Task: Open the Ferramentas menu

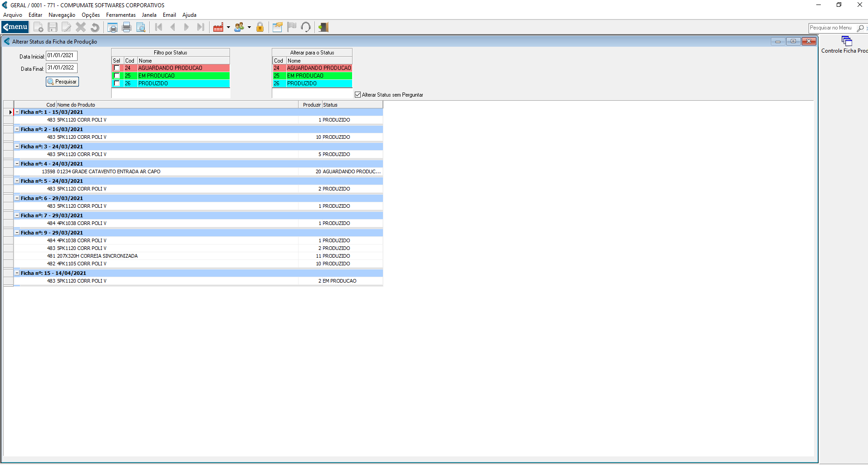Action: tap(121, 15)
